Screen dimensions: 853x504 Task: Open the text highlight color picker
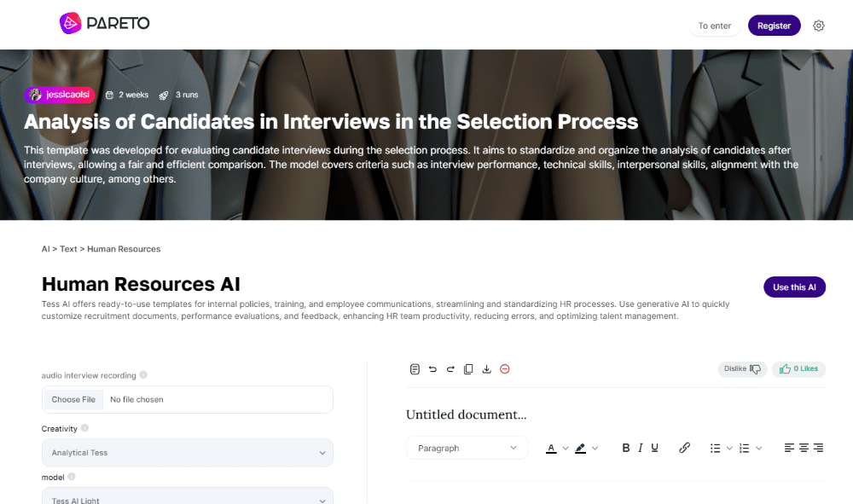pyautogui.click(x=580, y=448)
